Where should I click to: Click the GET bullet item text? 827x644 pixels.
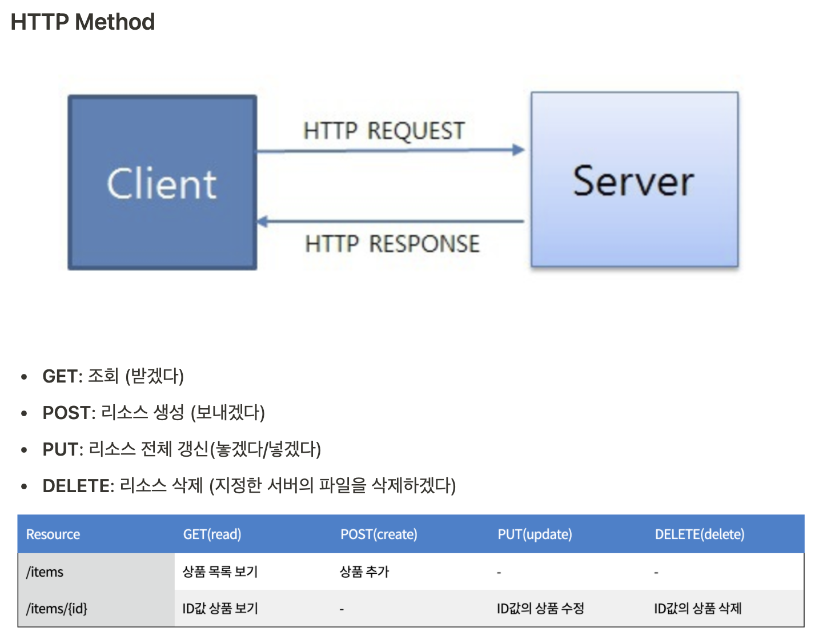pyautogui.click(x=113, y=376)
